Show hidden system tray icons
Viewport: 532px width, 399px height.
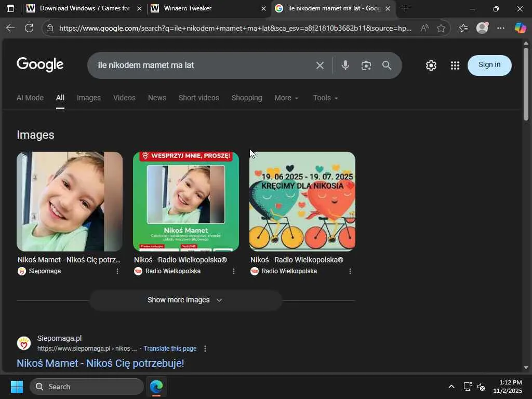click(451, 387)
